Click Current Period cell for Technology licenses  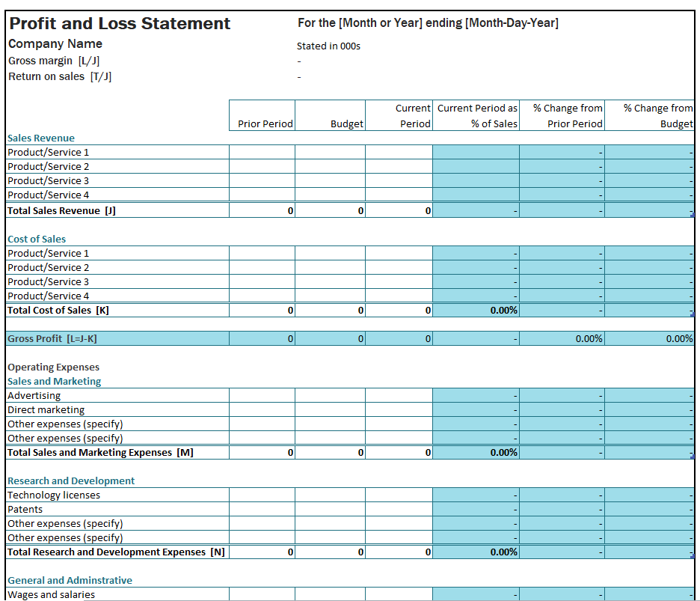(399, 495)
